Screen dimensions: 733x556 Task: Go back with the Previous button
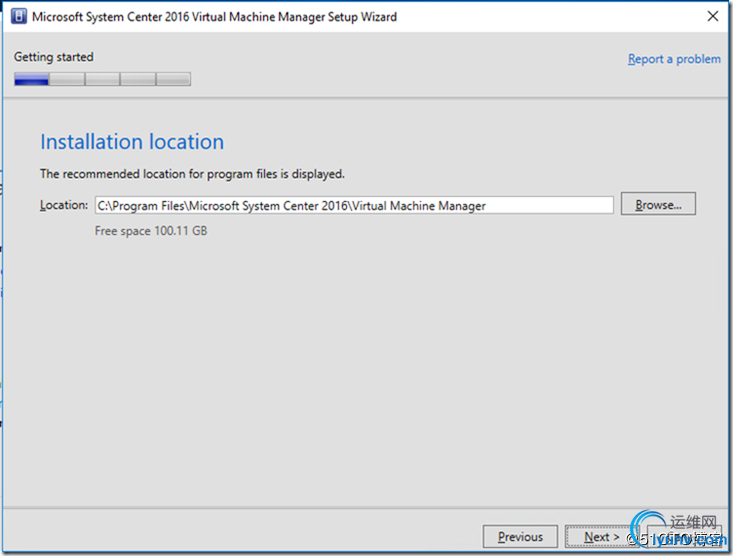tap(520, 536)
